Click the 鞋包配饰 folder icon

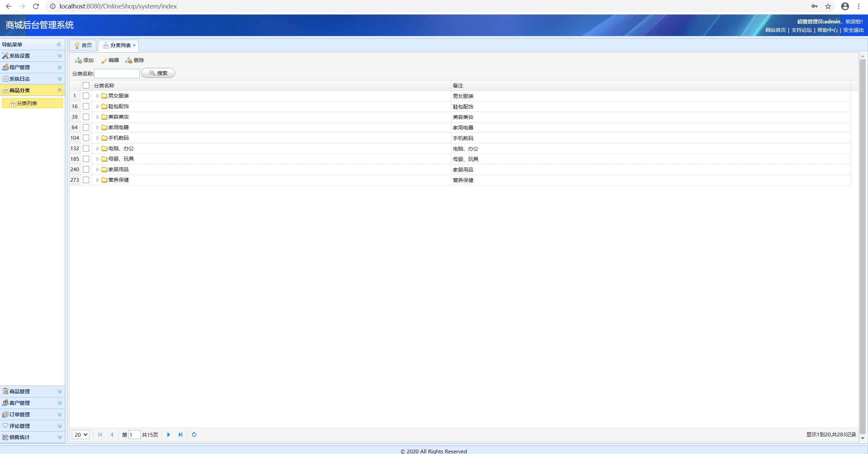[x=104, y=106]
